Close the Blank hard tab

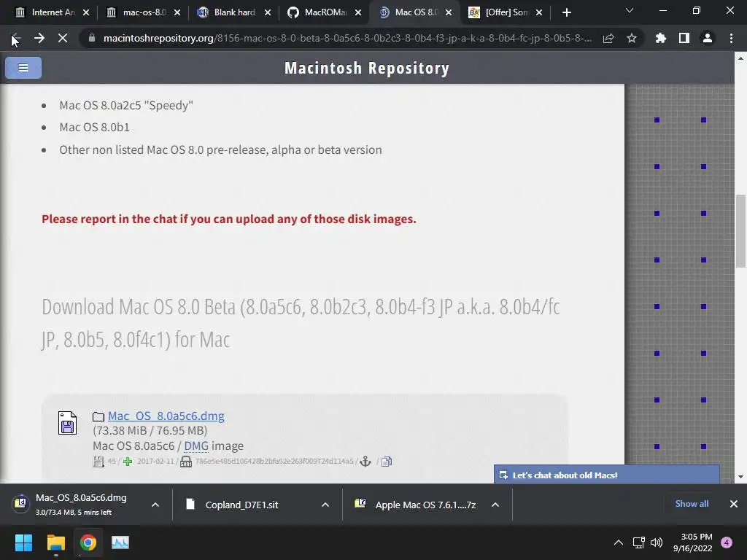point(268,12)
